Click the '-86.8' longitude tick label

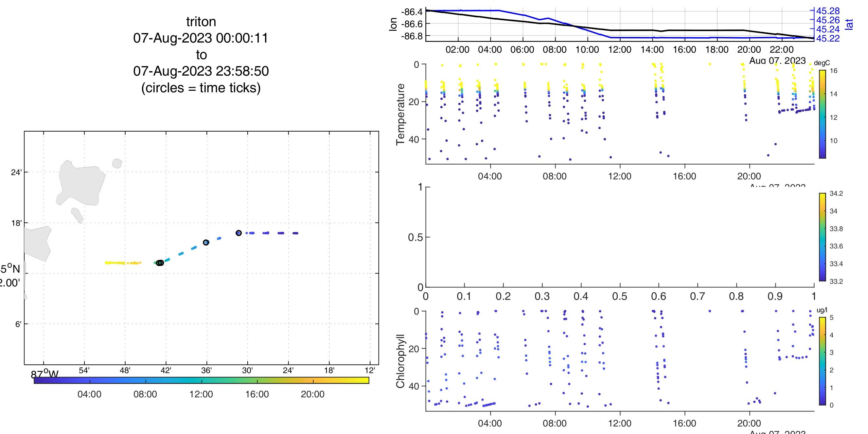pyautogui.click(x=412, y=36)
